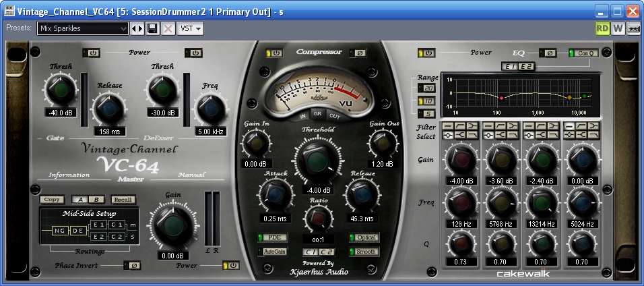Select the peak filter in EQ band 3
The height and width of the screenshot is (286, 644).
pos(529,135)
